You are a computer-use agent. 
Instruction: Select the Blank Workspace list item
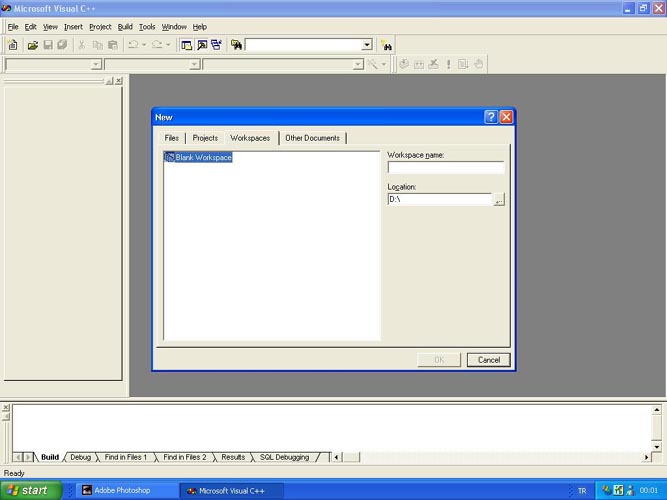click(198, 157)
